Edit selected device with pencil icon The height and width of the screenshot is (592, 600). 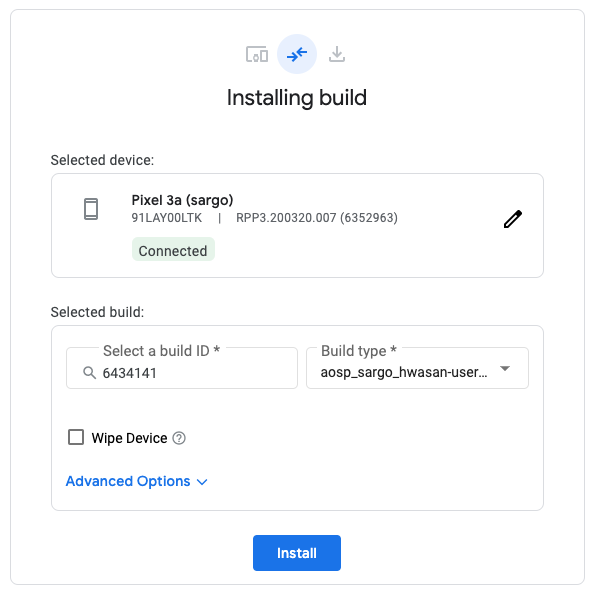coord(513,219)
